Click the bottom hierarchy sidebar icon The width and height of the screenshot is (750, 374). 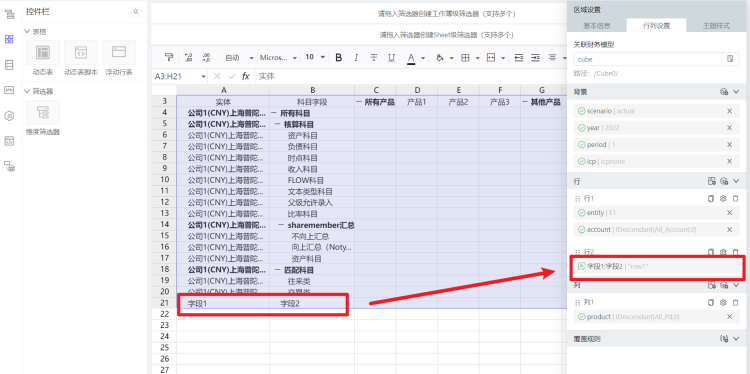(9, 166)
